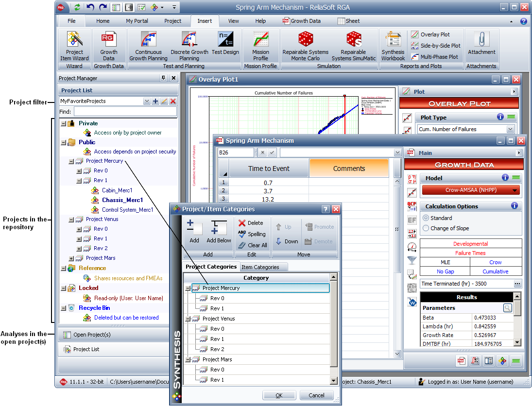Open Repairable Systems SimuMatic
This screenshot has width=532, height=406.
coord(354,46)
